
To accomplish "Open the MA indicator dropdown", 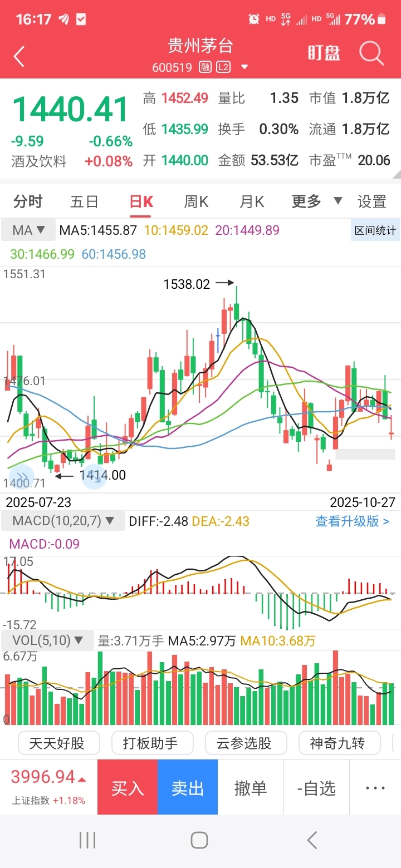I will click(x=29, y=230).
